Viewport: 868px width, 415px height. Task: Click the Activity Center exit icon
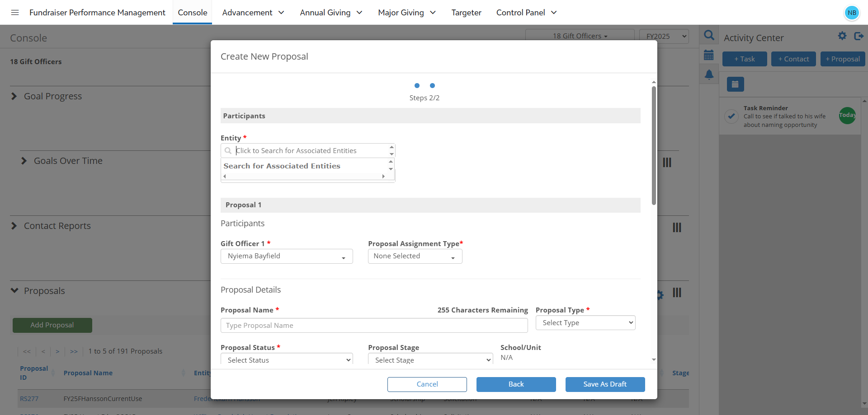click(859, 36)
